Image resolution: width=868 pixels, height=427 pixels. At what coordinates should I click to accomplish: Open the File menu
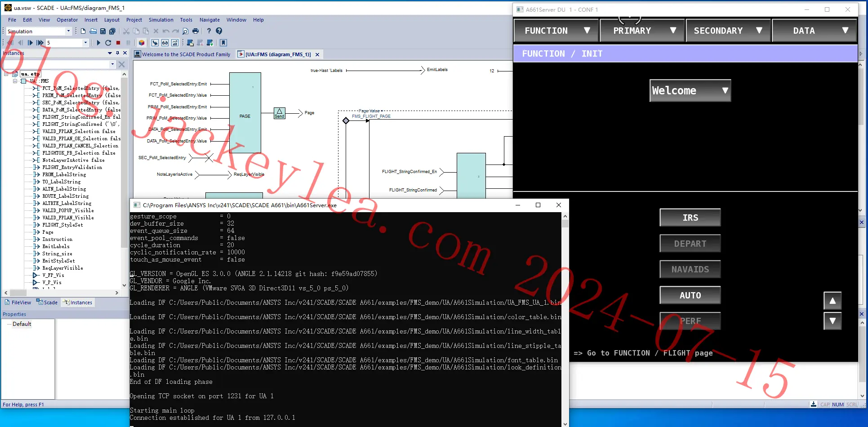(x=12, y=20)
